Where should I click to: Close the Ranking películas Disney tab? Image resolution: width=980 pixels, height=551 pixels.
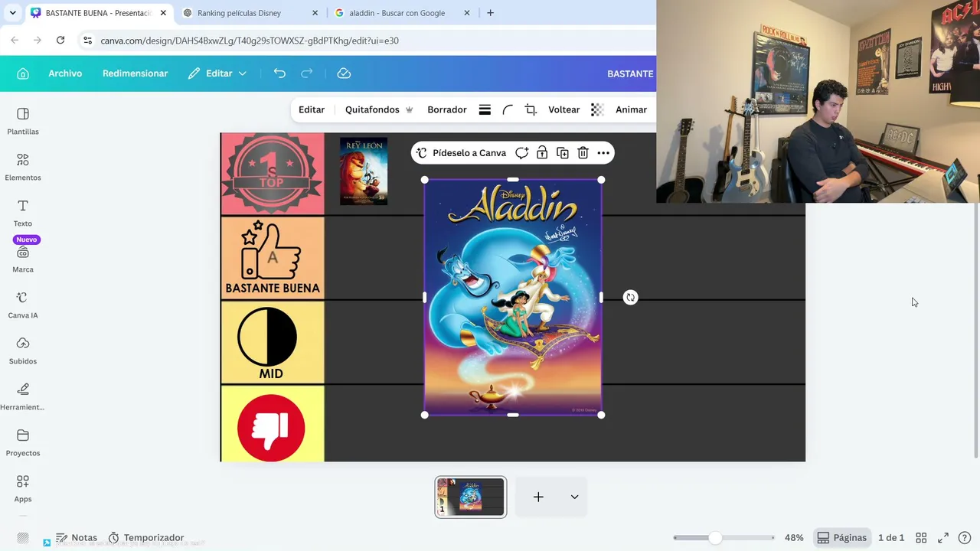tap(315, 13)
